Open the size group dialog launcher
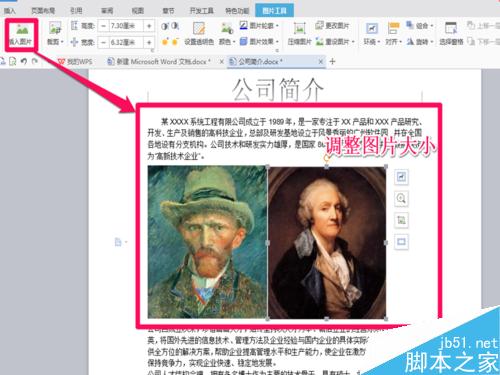Viewport: 500px width, 375px height. tap(152, 51)
